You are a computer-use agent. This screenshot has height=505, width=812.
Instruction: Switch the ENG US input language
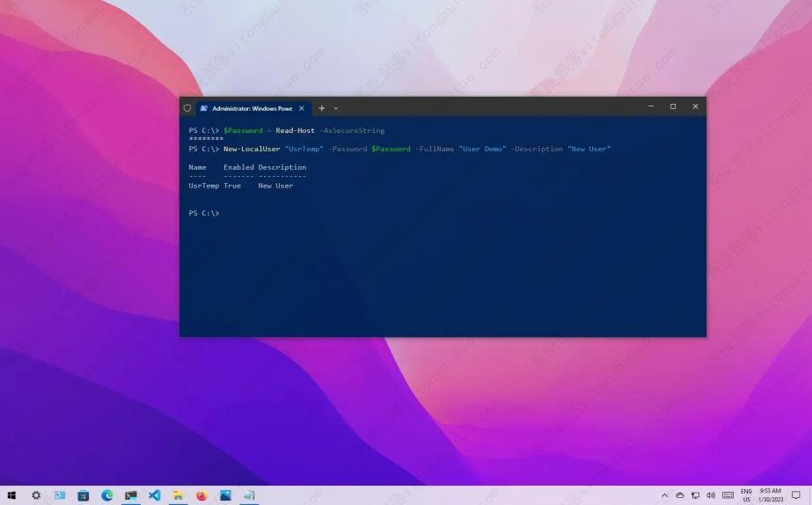(x=746, y=495)
